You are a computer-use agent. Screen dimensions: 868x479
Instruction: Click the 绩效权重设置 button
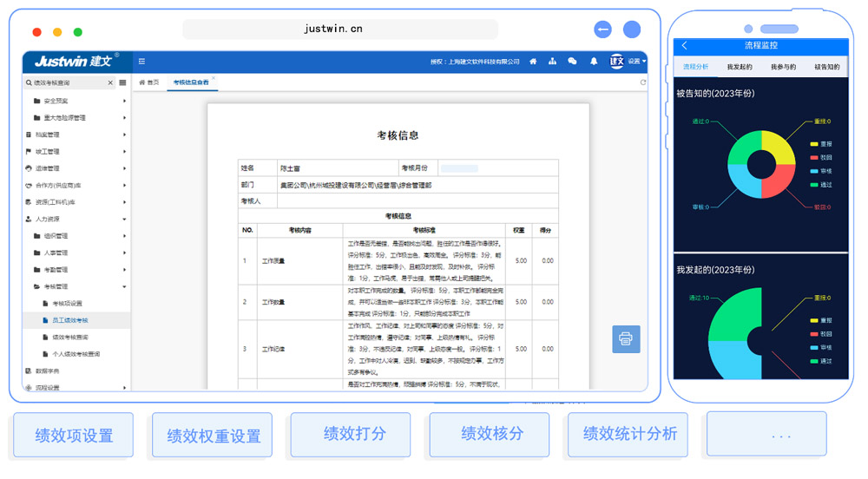(x=213, y=436)
